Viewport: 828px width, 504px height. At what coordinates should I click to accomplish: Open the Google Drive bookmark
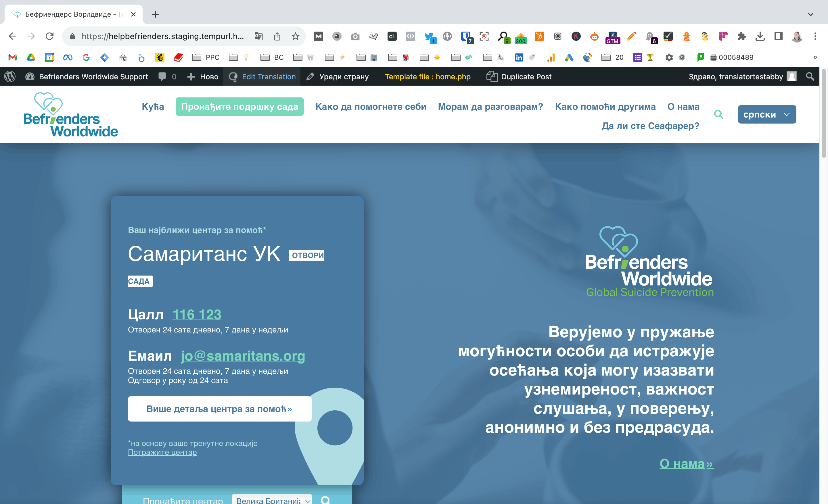31,57
